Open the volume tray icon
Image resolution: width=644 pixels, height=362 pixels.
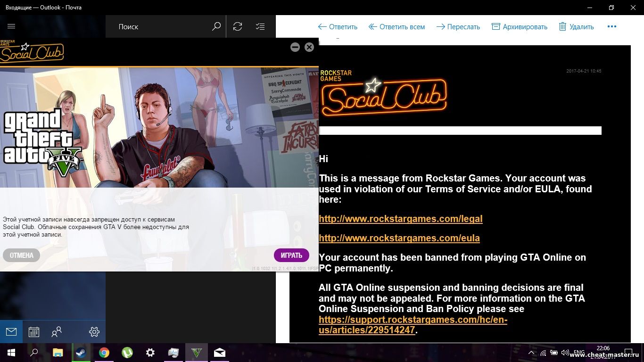pos(565,353)
